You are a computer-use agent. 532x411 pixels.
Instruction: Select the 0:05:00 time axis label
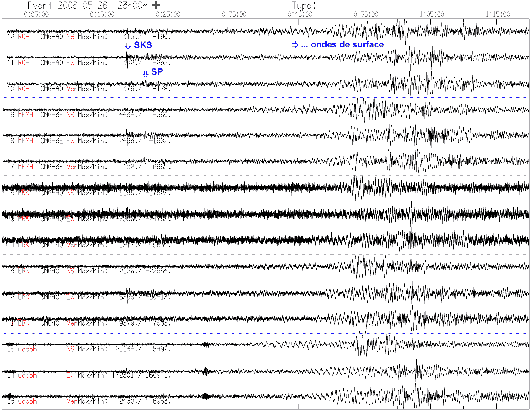click(36, 14)
